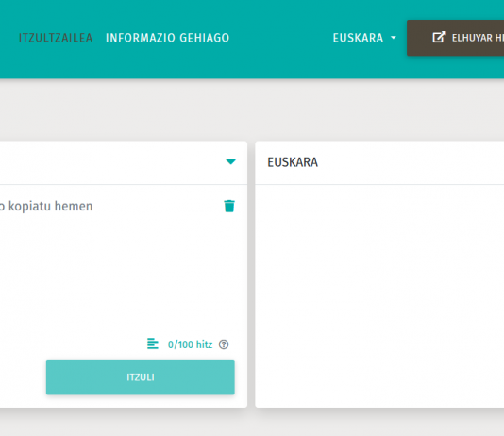Click the dark ELHUYAR button
The width and height of the screenshot is (504, 436).
[455, 38]
